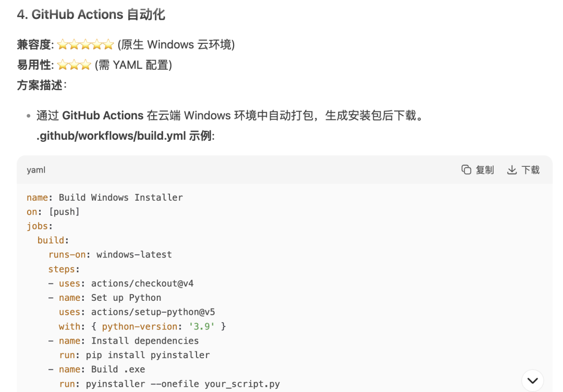
Task: Click the bold text .github/workflows/build.yml 示例
Action: click(x=124, y=136)
